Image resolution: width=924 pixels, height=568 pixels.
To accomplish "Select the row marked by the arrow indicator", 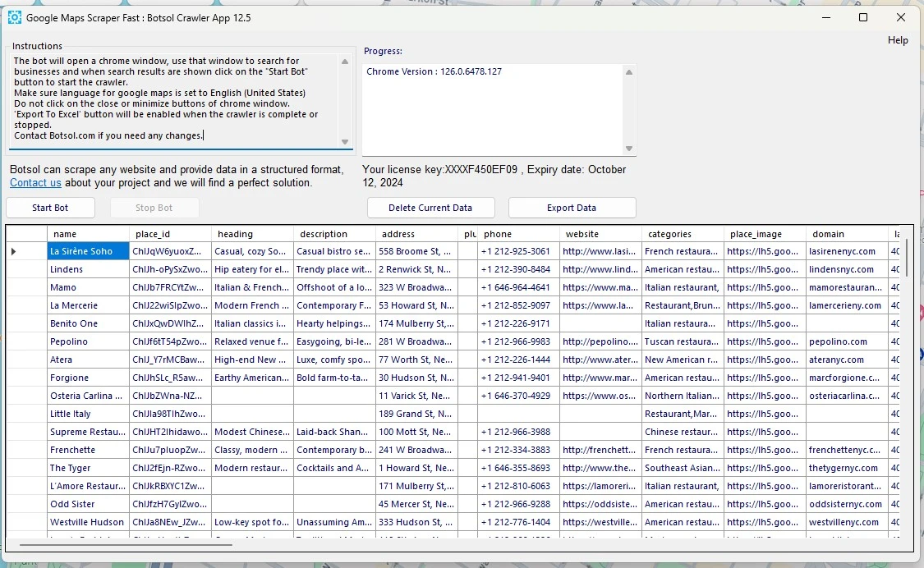I will click(x=26, y=251).
